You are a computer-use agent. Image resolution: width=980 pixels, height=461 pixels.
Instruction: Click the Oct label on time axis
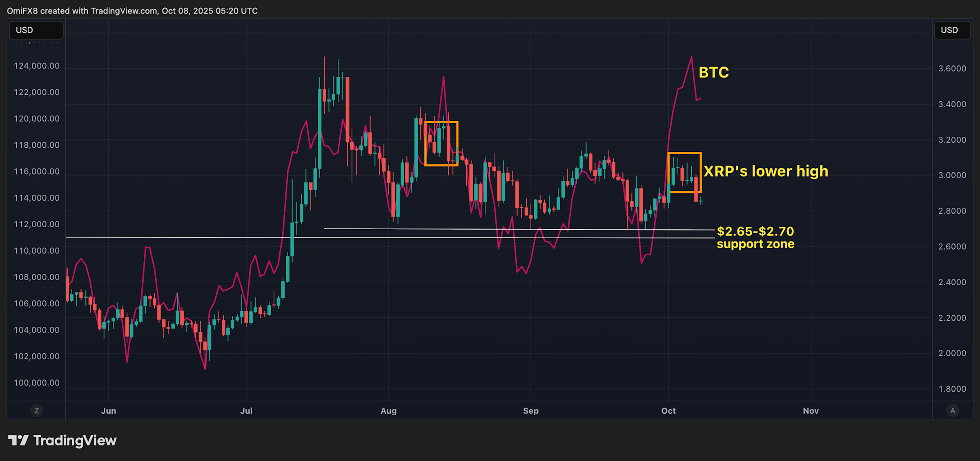point(668,411)
